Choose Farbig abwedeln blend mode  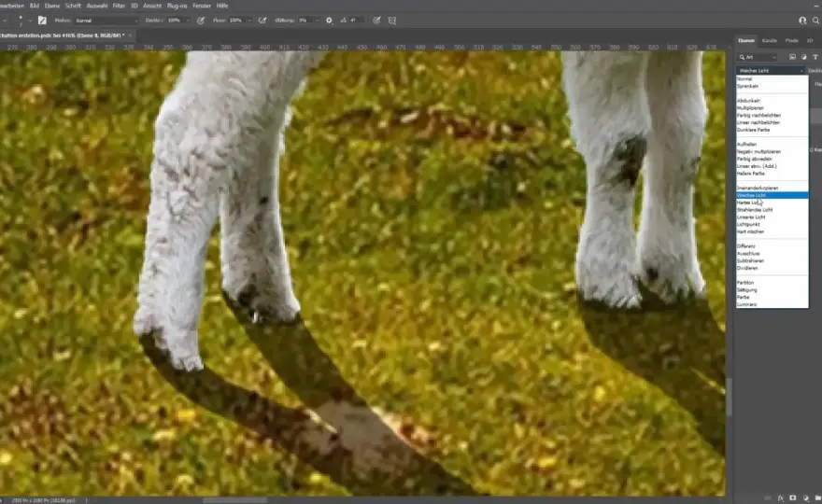772,159
